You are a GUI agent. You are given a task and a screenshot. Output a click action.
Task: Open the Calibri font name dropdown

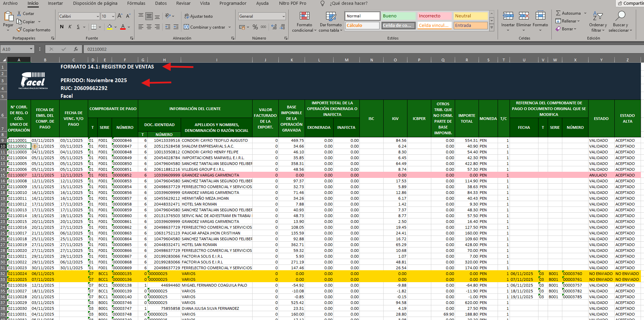[98, 16]
